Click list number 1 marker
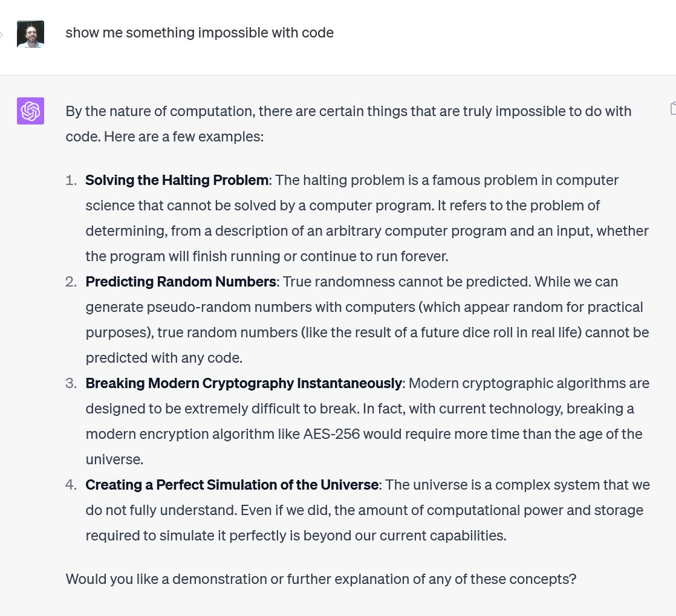Viewport: 676px width, 616px height. tap(71, 180)
